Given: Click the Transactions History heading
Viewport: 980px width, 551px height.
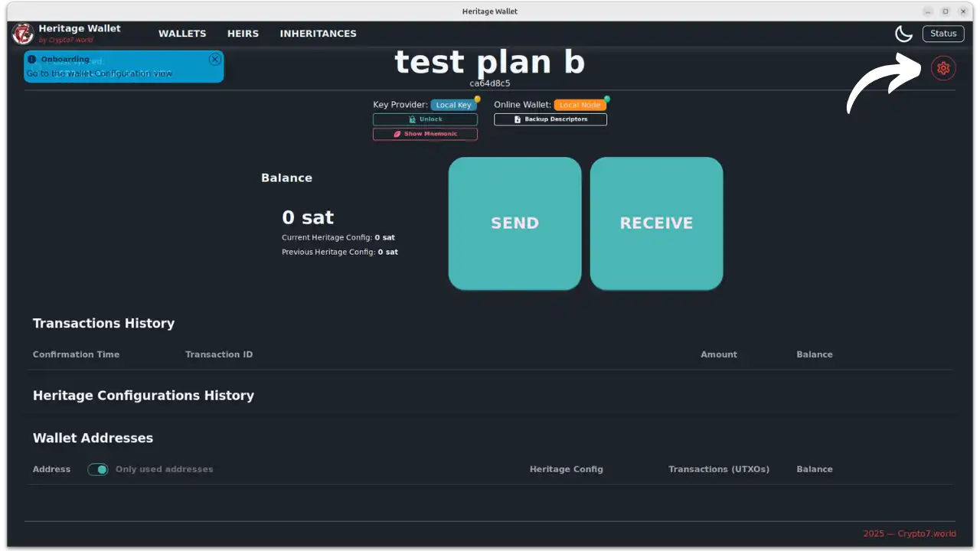Looking at the screenshot, I should click(x=103, y=323).
